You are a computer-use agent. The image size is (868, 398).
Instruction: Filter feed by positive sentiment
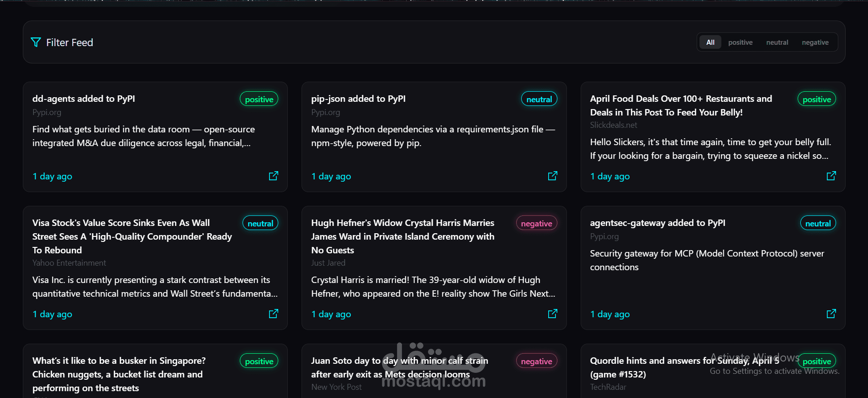(740, 42)
